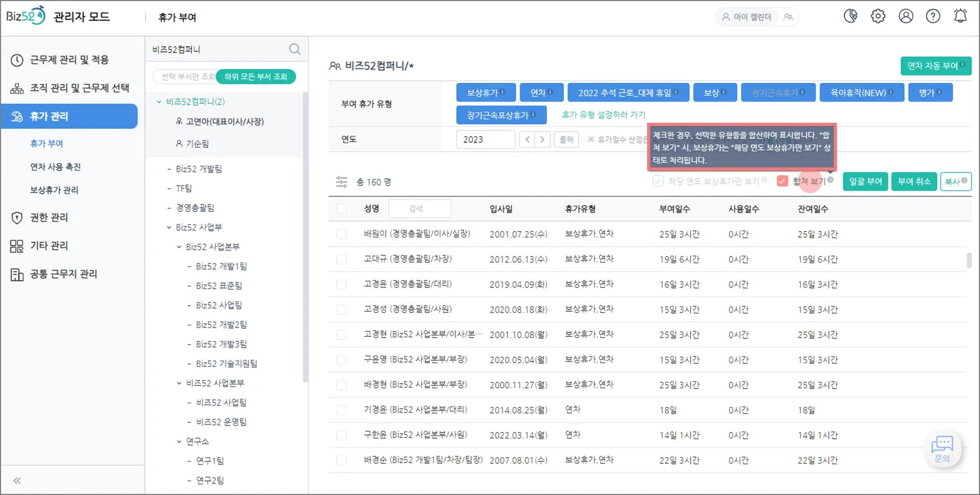980x495 pixels.
Task: Select TF팀 in department tree
Action: pyautogui.click(x=184, y=189)
